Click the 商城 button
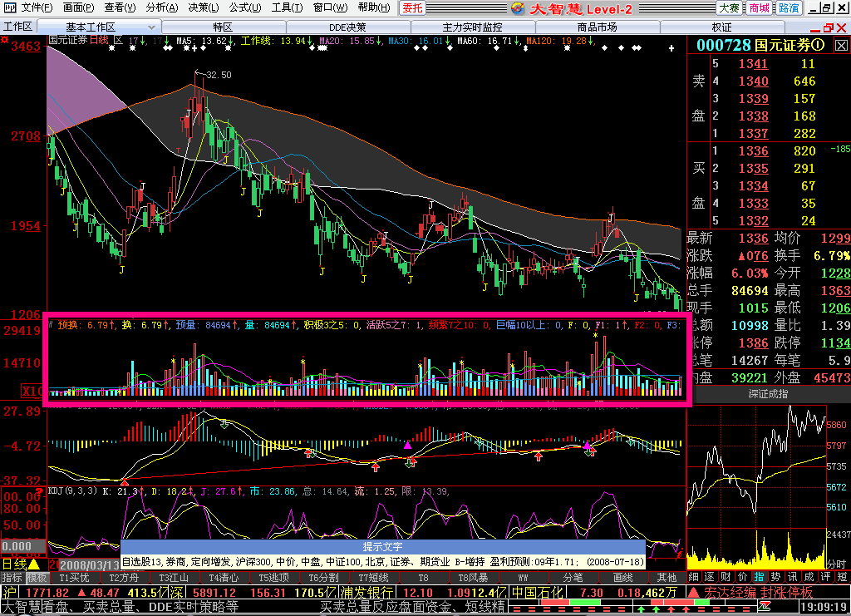This screenshot has height=616, width=851. 759,7
